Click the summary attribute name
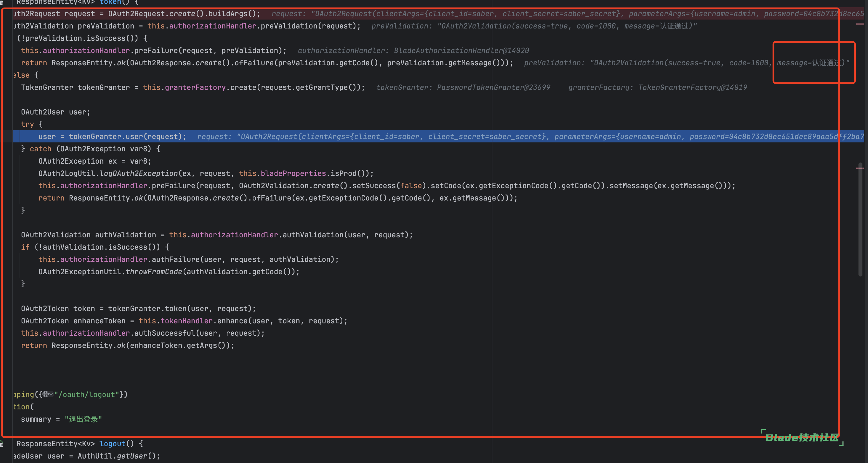The image size is (868, 463). 36,419
